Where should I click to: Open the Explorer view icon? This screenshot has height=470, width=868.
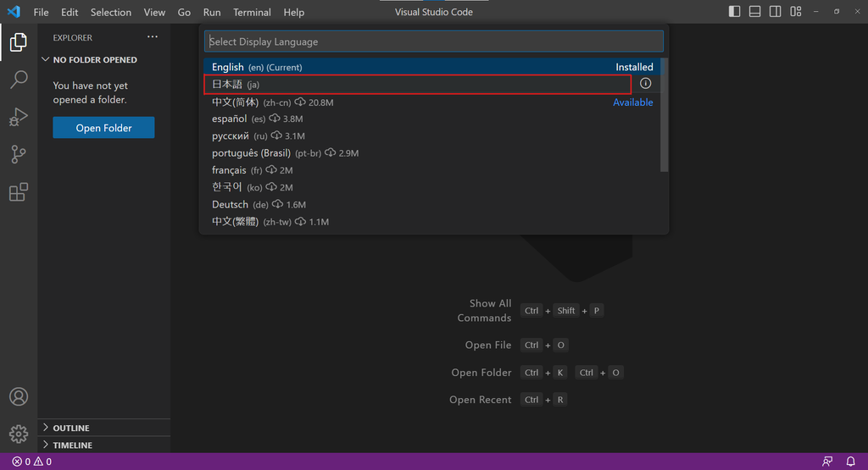click(x=18, y=41)
